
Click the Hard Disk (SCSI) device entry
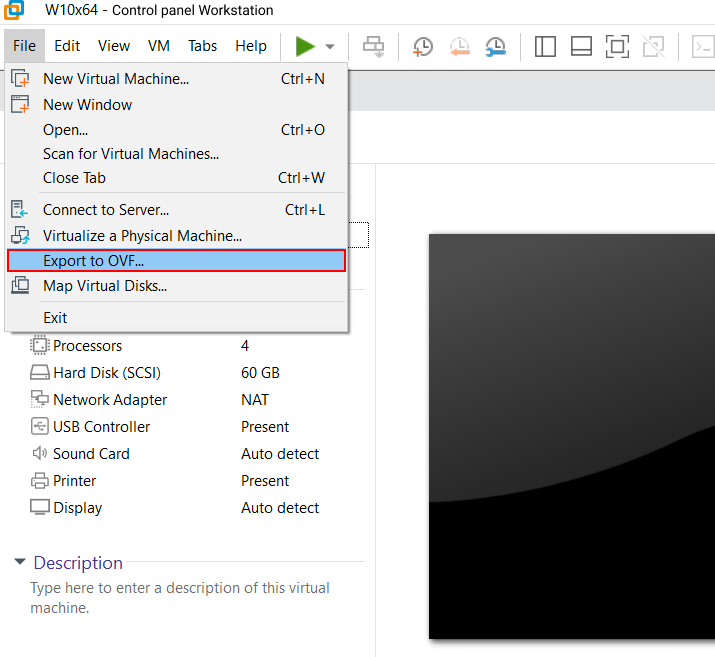pos(106,373)
